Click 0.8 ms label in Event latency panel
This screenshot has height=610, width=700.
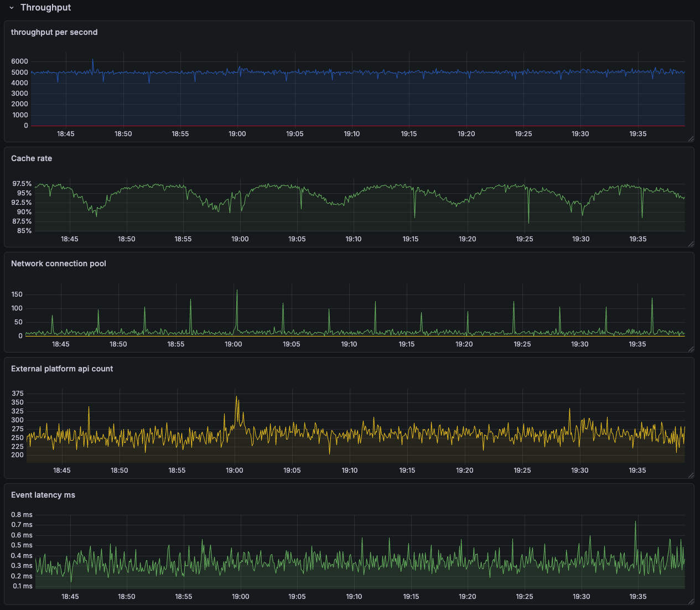tap(22, 515)
